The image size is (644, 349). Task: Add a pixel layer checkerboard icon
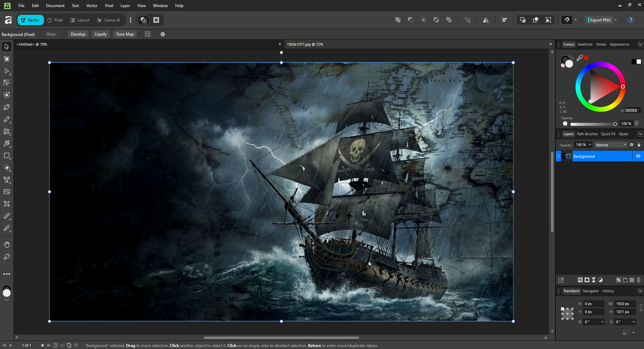click(632, 280)
